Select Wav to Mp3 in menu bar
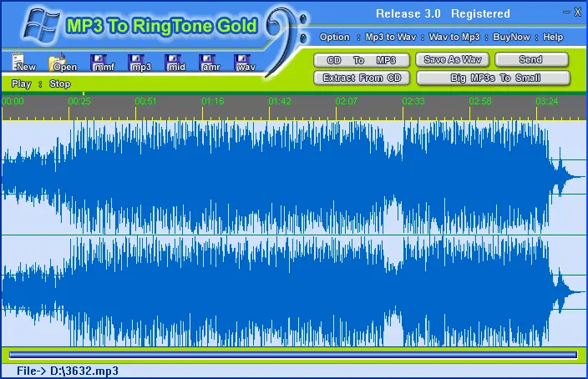This screenshot has width=588, height=379. click(x=454, y=38)
